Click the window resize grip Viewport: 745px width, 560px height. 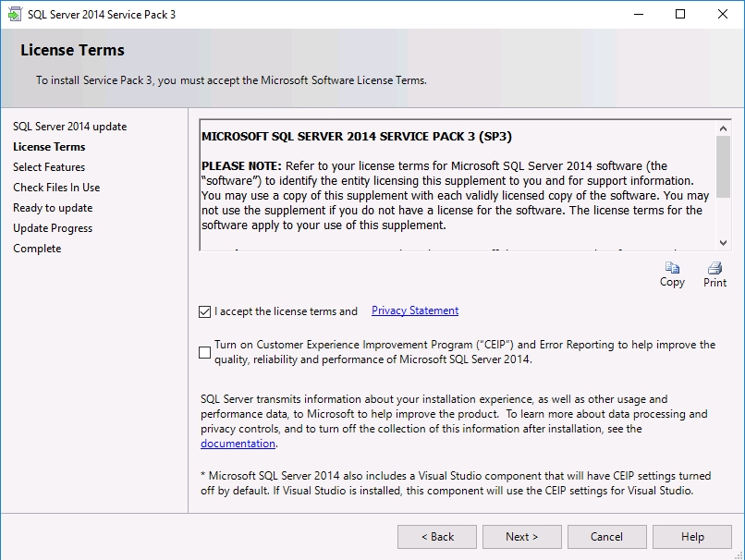(x=739, y=554)
